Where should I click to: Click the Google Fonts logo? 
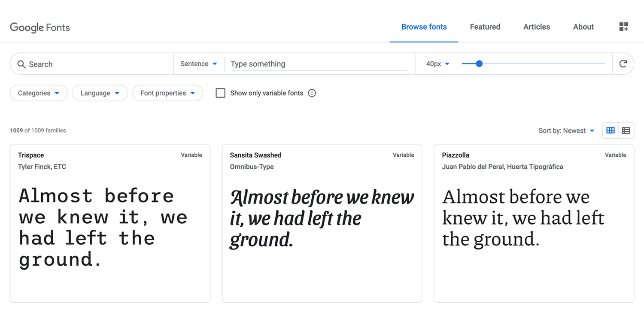coord(40,27)
